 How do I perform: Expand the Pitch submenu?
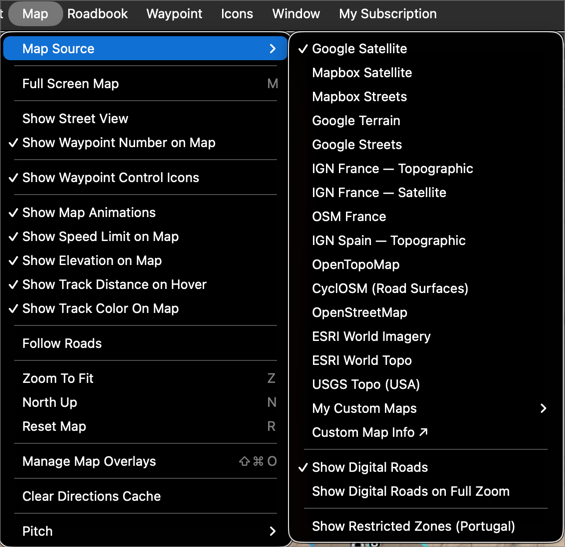coord(145,531)
